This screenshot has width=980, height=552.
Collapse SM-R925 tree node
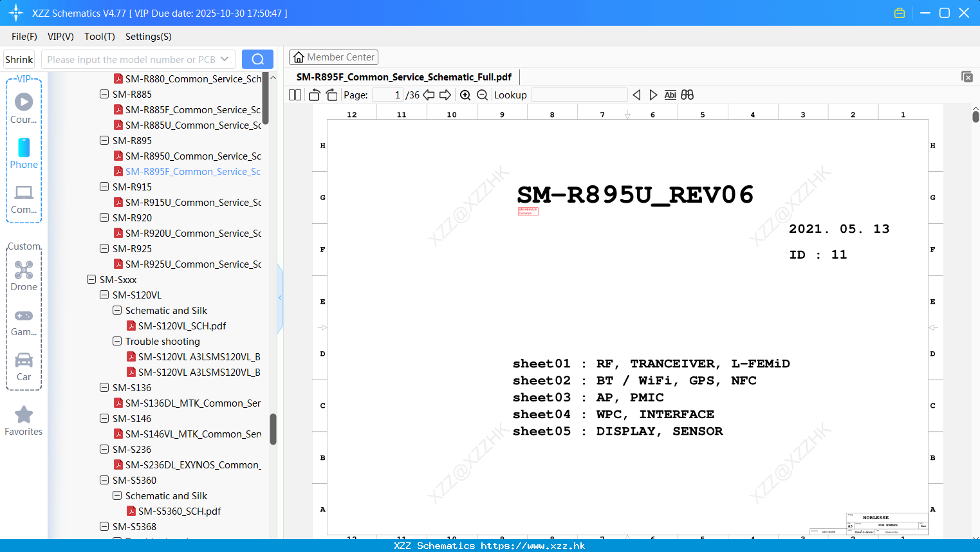(x=104, y=248)
